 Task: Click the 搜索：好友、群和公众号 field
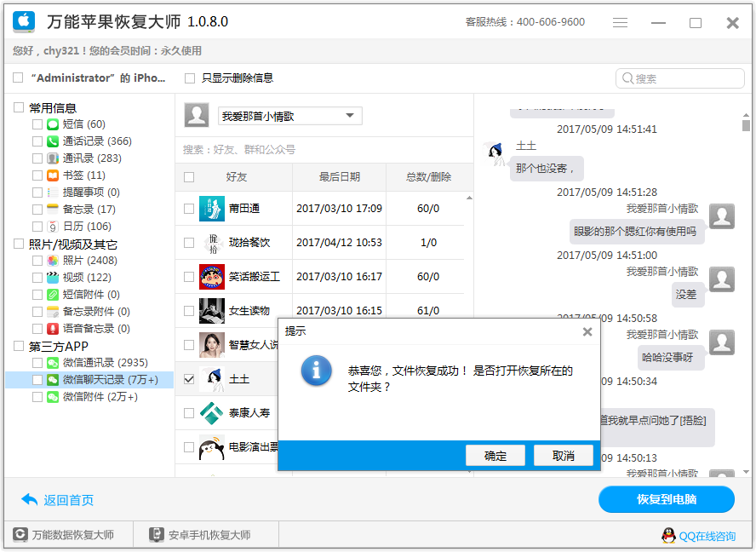coord(324,150)
